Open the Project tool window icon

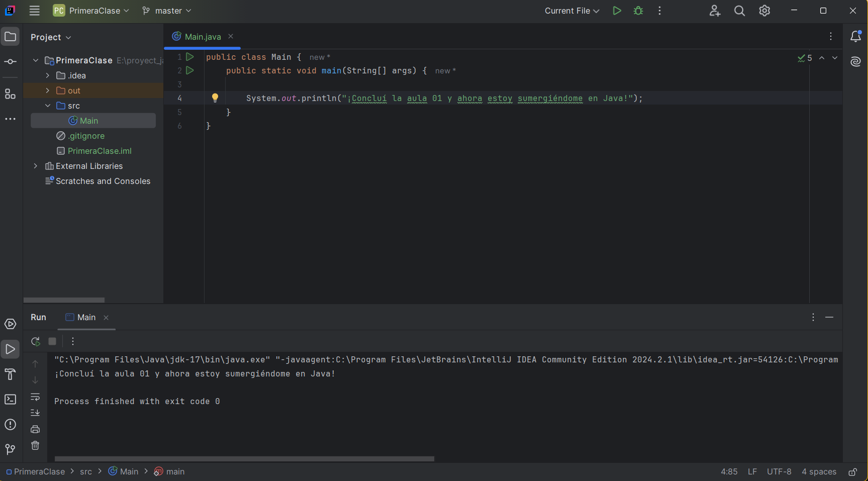pyautogui.click(x=10, y=37)
